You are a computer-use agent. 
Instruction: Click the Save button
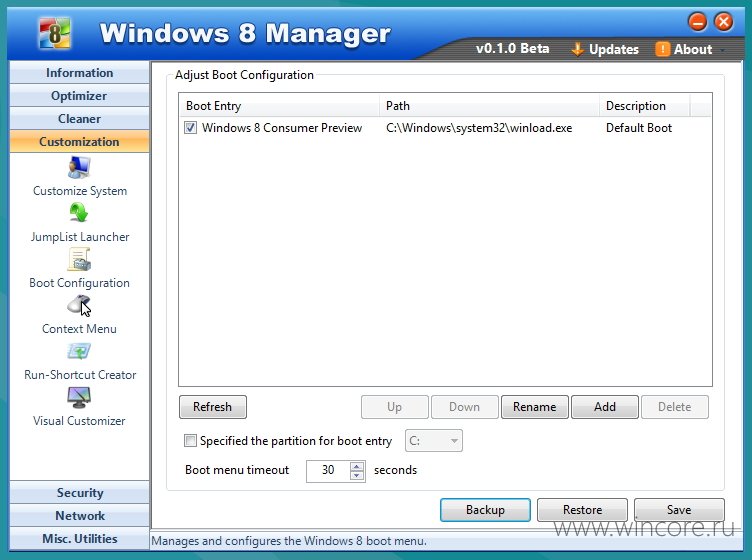(679, 510)
